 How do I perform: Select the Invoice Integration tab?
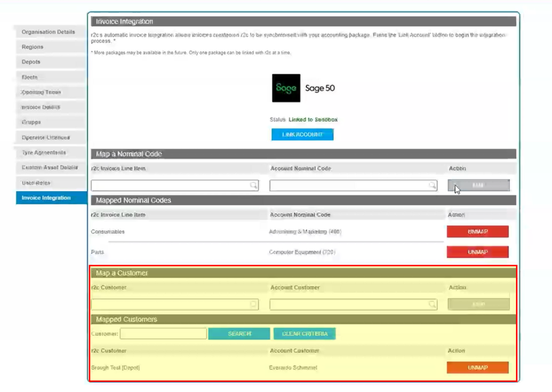click(x=49, y=198)
